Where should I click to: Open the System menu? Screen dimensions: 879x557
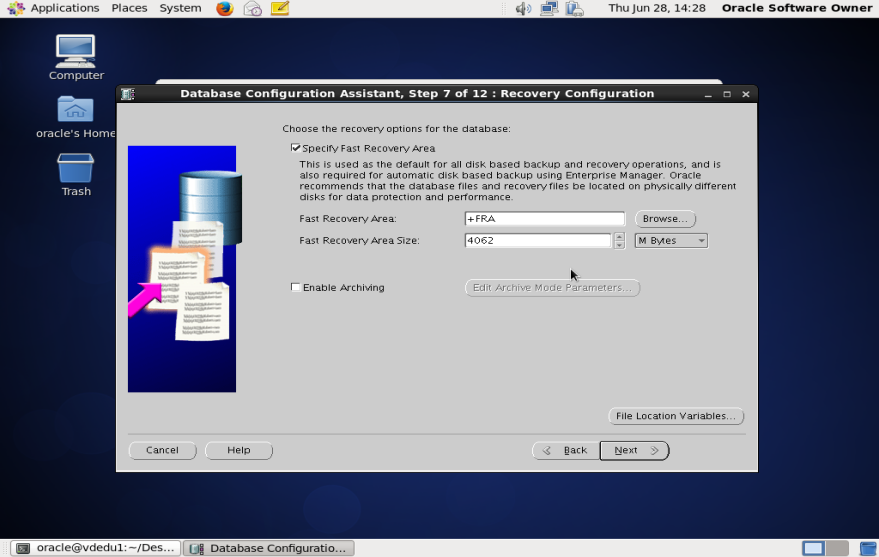click(x=180, y=8)
